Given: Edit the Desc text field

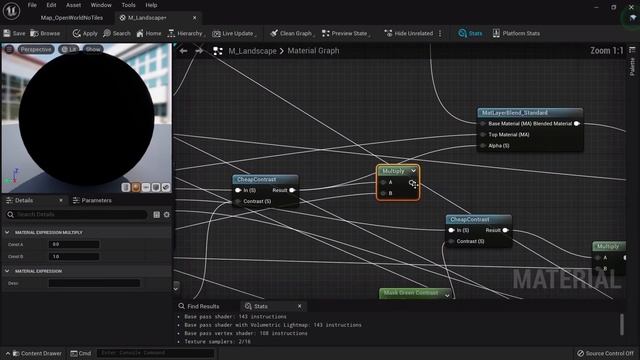Looking at the screenshot, I should 94,283.
